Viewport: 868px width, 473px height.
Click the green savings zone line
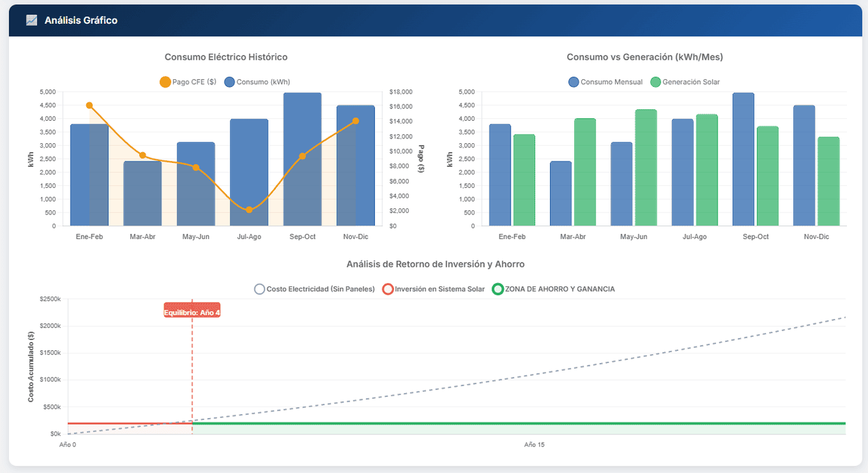point(519,423)
